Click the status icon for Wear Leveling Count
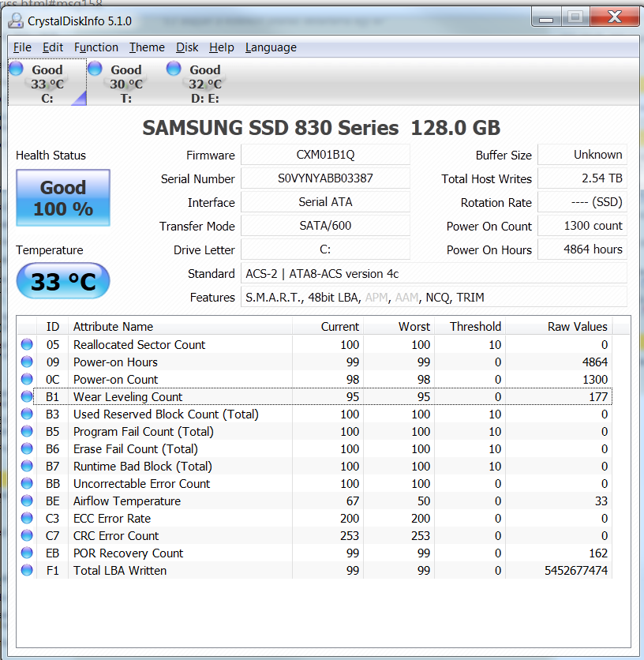This screenshot has width=644, height=660. coord(27,396)
